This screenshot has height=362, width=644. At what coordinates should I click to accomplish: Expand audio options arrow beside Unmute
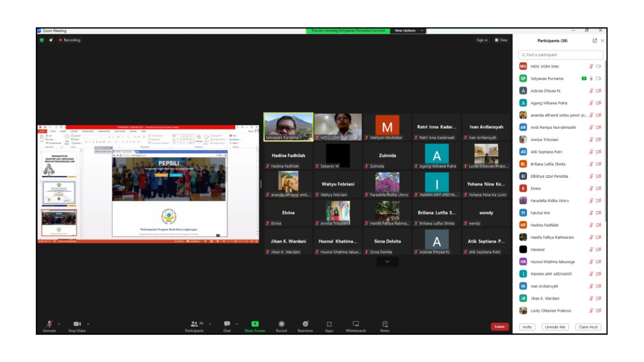(59, 324)
